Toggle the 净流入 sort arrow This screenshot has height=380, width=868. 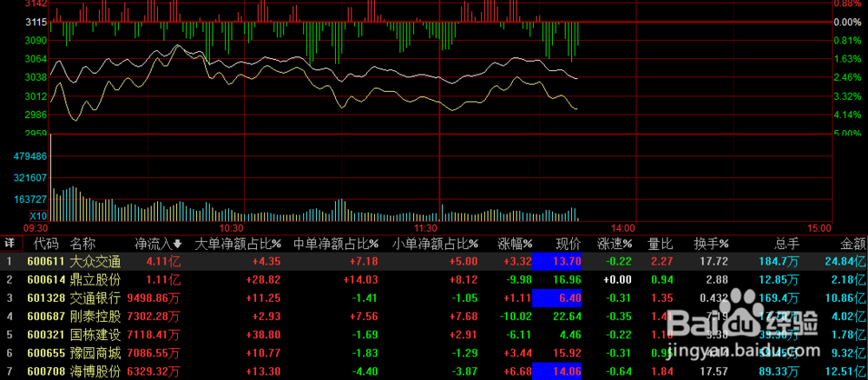pyautogui.click(x=177, y=244)
